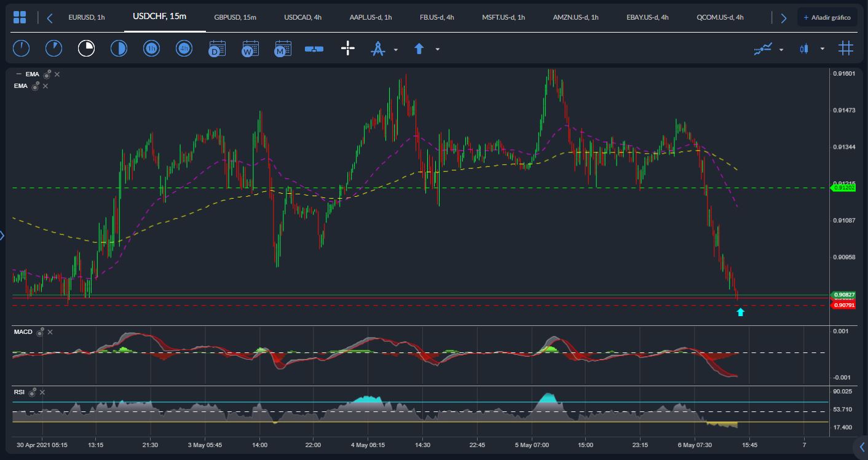The width and height of the screenshot is (868, 460).
Task: Switch to the weekly W timeframe
Action: [250, 49]
